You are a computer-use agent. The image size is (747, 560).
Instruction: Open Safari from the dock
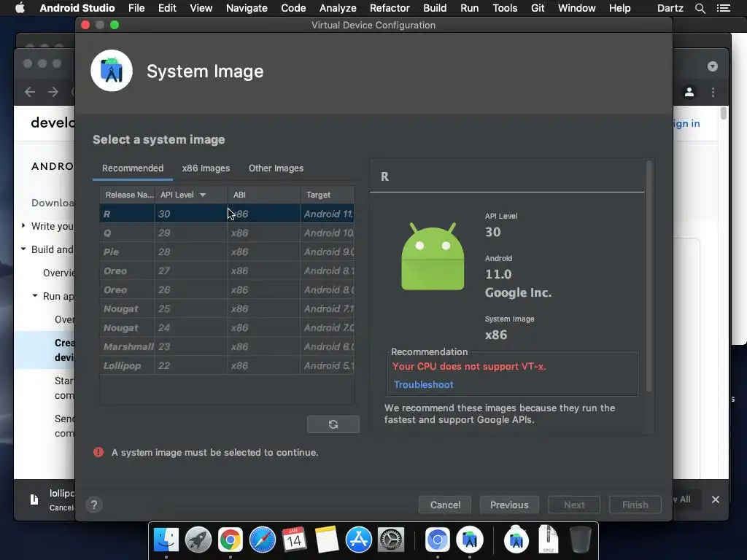[262, 540]
